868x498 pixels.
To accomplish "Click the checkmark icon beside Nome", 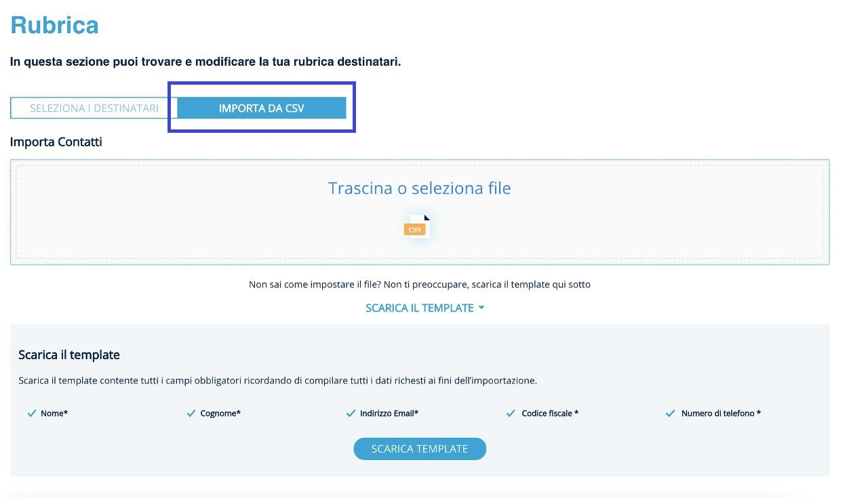I will [31, 413].
